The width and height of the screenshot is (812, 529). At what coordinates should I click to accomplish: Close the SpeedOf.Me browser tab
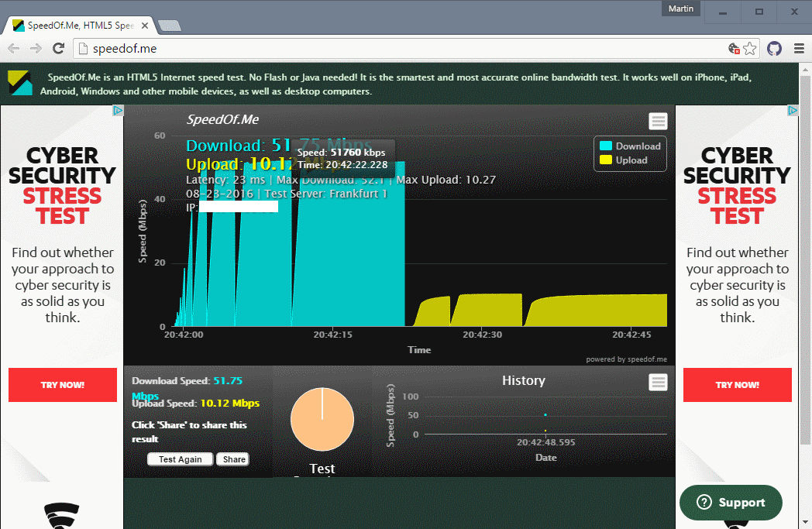point(145,26)
